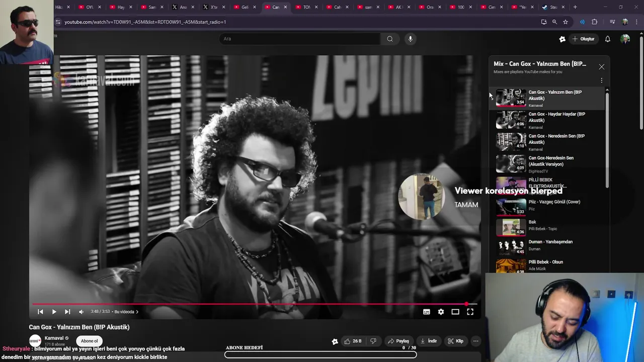The width and height of the screenshot is (644, 362).
Task: Close the 'Cim' browser tab
Action: pyautogui.click(x=502, y=7)
